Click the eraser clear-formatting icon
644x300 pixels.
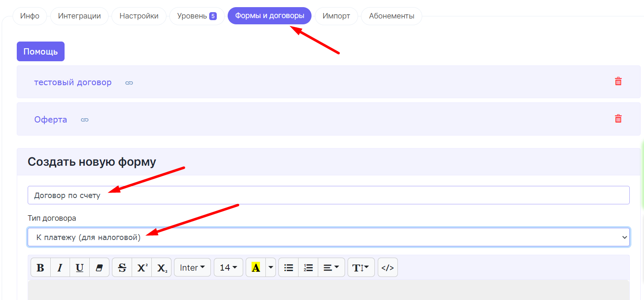[99, 267]
